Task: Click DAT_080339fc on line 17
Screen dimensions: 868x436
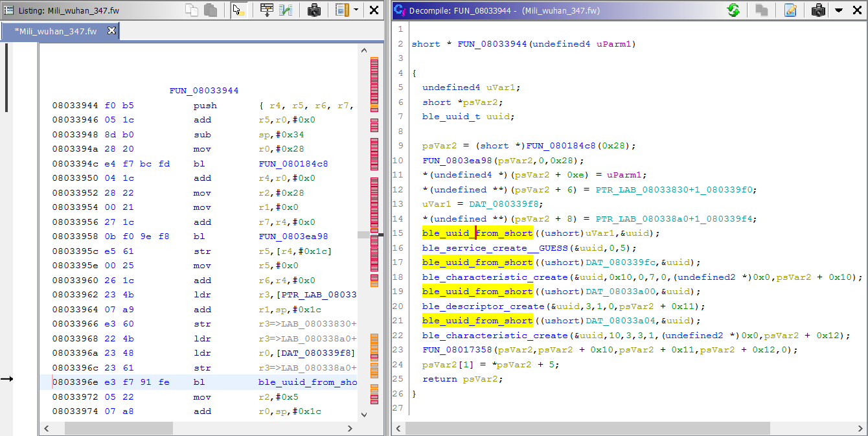Action: point(621,262)
